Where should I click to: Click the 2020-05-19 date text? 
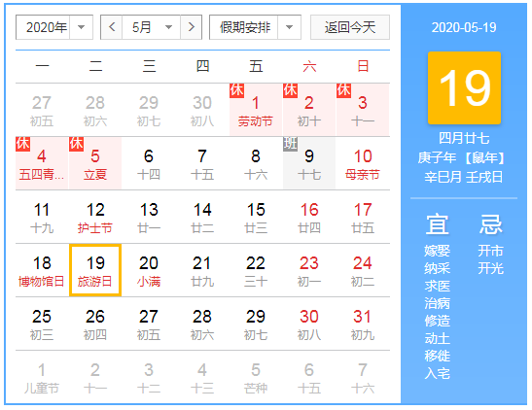464,27
